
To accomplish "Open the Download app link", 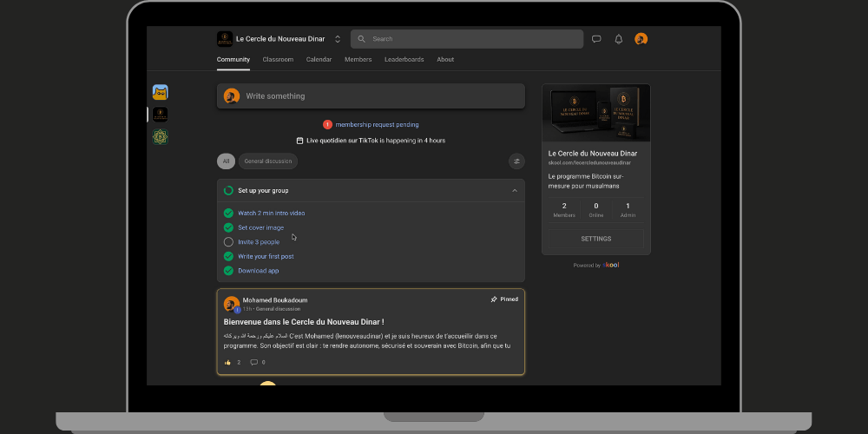I will coord(259,271).
